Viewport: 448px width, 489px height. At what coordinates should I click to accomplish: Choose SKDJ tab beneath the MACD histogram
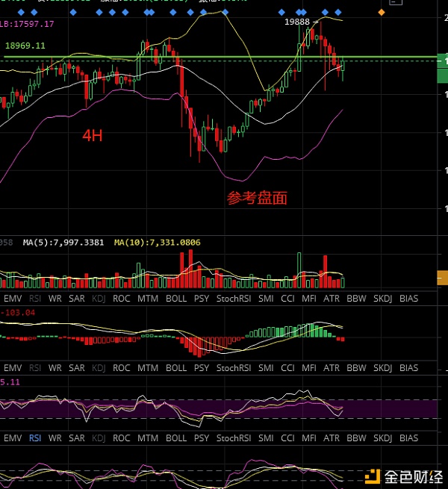(x=383, y=368)
